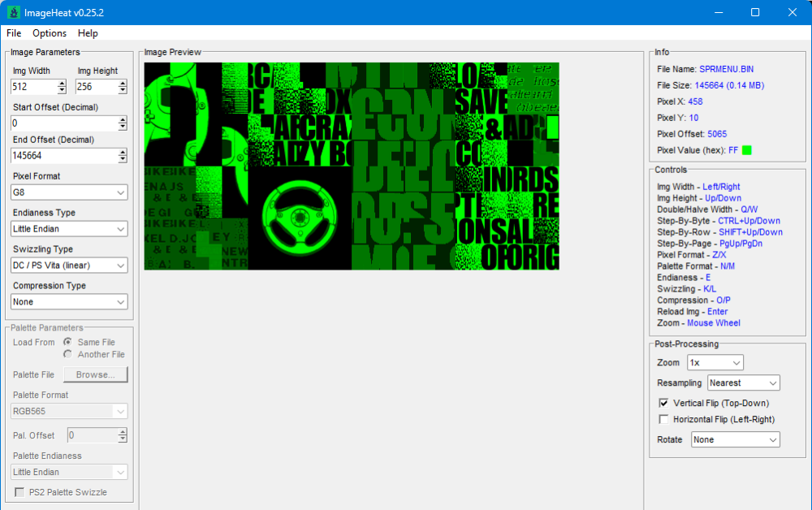Decrease Img Height with down arrow
Image resolution: width=812 pixels, height=510 pixels.
[x=123, y=91]
